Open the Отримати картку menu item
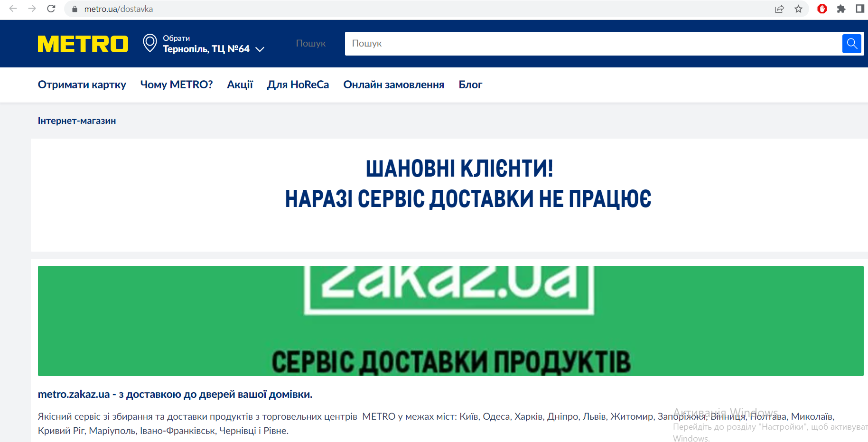The width and height of the screenshot is (868, 442). (x=82, y=85)
